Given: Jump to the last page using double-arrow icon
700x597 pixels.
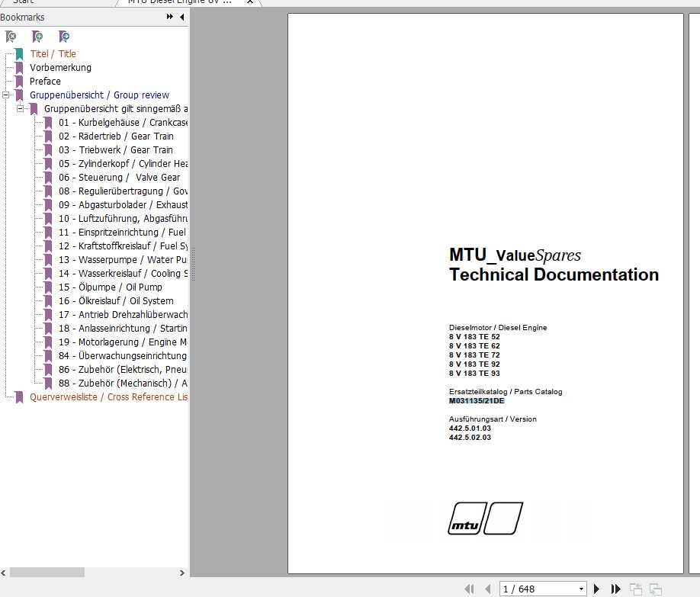Looking at the screenshot, I should (615, 588).
